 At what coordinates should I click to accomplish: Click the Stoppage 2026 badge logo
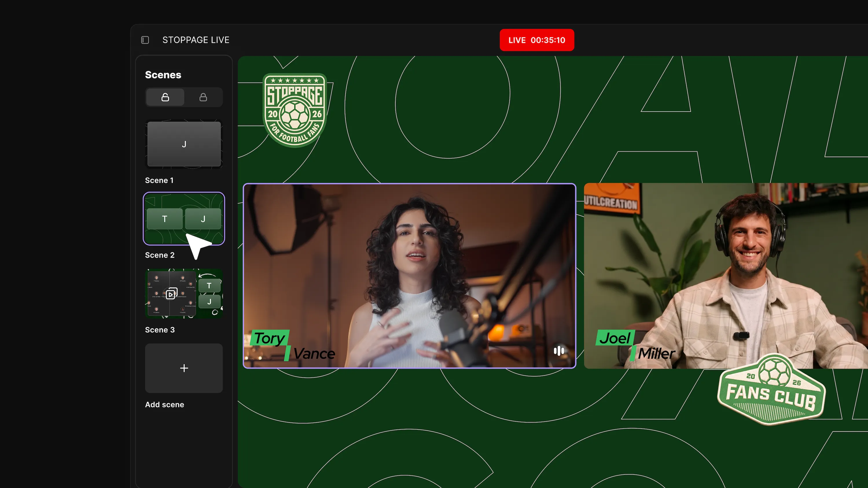[295, 110]
